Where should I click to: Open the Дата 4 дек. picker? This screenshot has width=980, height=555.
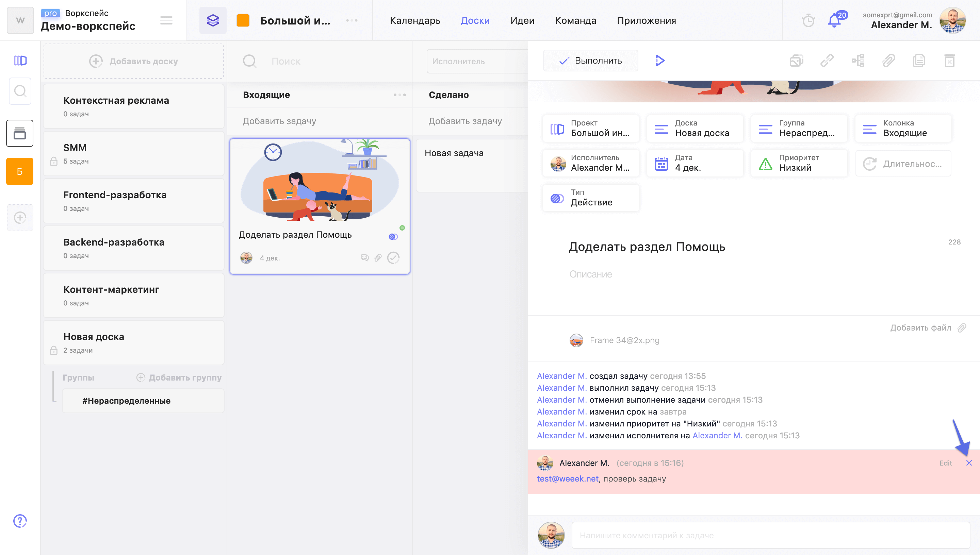click(x=695, y=163)
